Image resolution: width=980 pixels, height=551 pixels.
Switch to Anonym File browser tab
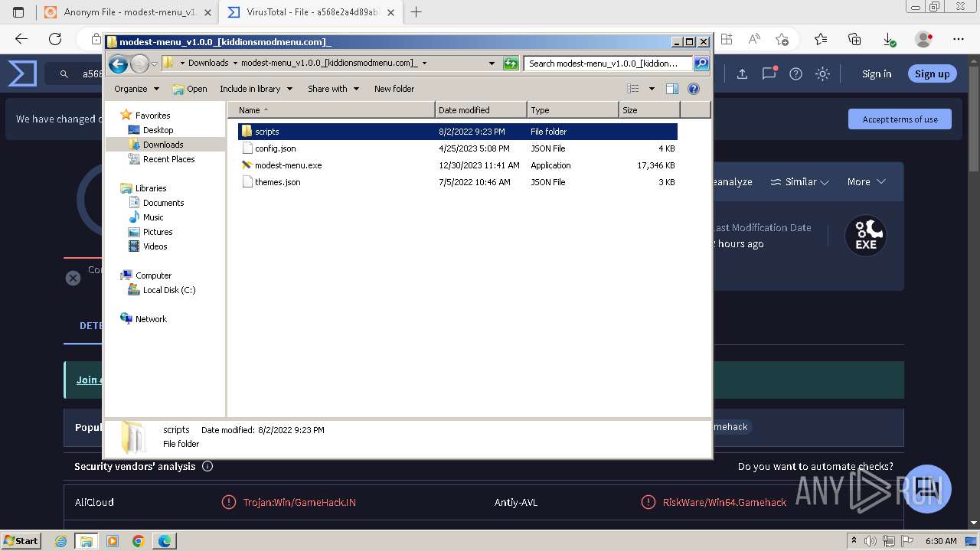point(126,12)
